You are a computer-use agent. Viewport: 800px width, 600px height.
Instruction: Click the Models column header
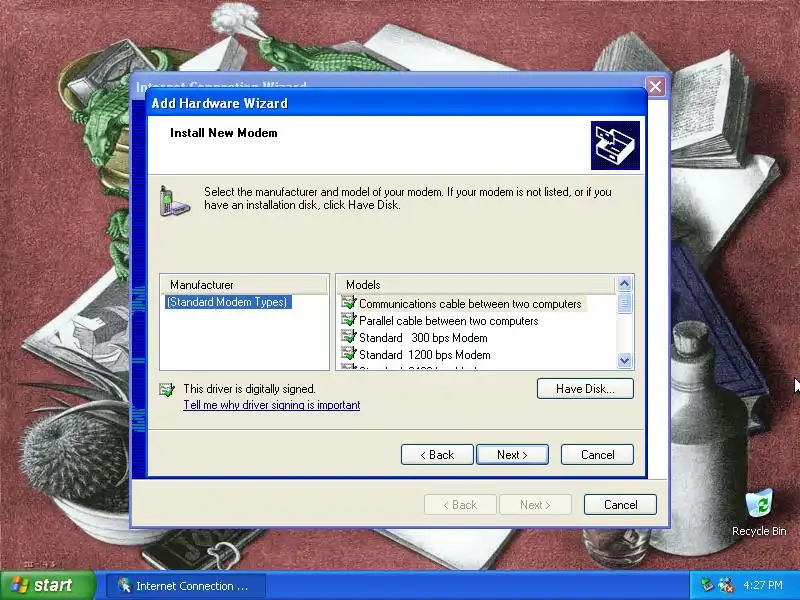click(x=476, y=285)
